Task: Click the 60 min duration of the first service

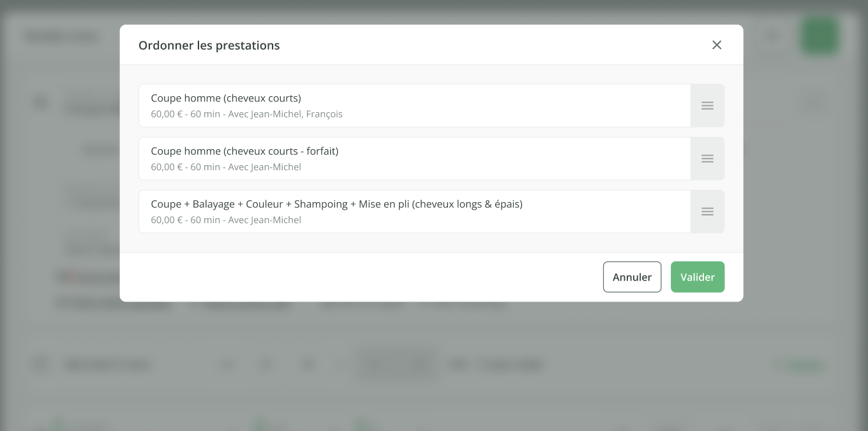Action: [205, 114]
